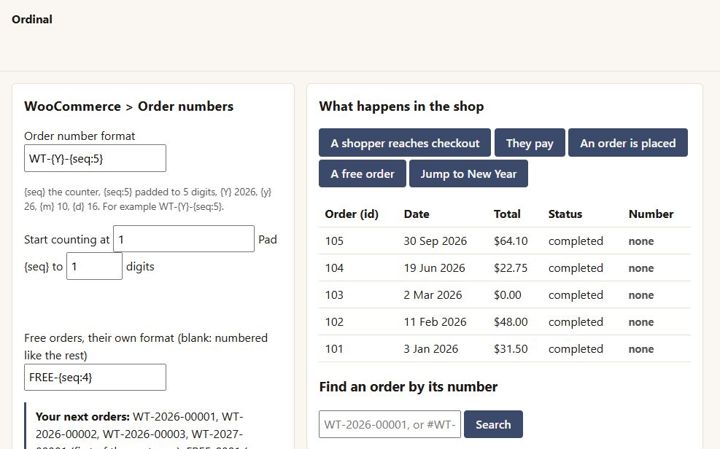This screenshot has height=449, width=720.
Task: Click the Search button
Action: coord(493,424)
